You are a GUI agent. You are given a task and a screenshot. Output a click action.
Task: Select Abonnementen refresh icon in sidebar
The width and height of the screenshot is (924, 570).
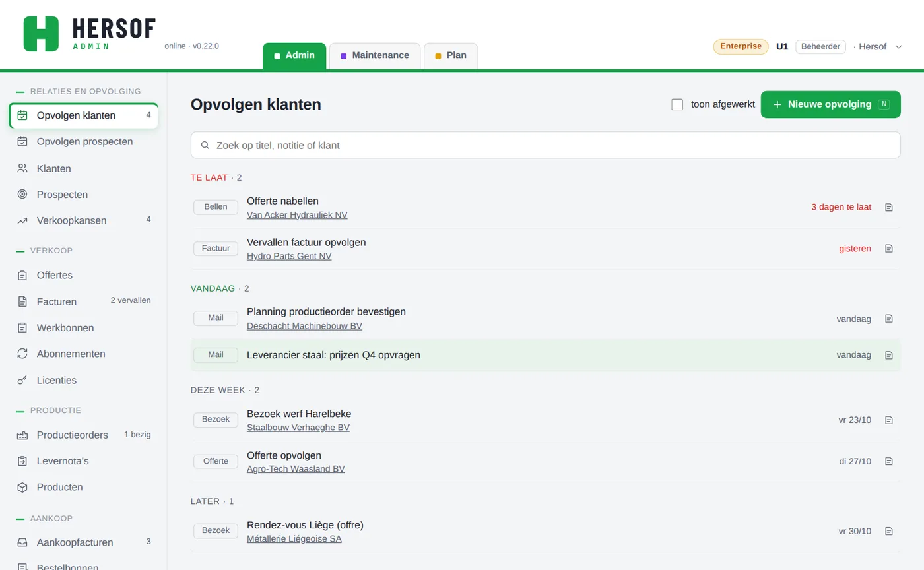click(x=22, y=354)
